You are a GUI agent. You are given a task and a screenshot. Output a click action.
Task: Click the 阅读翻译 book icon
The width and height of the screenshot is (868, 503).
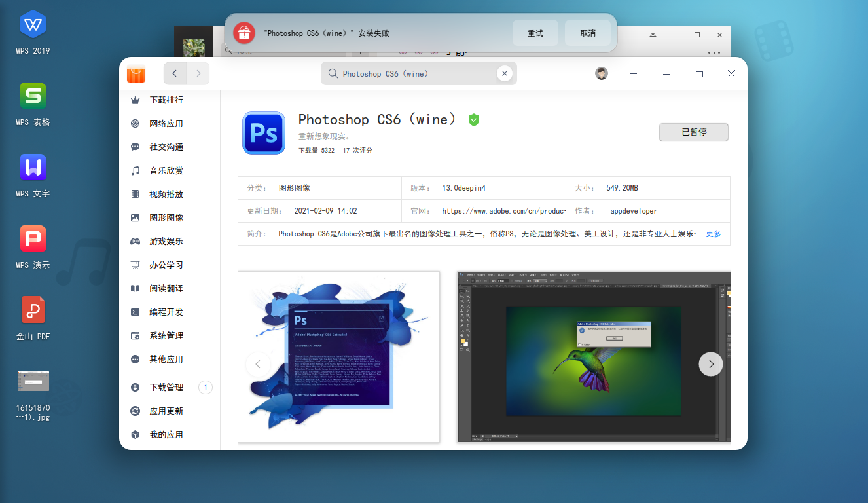click(136, 289)
